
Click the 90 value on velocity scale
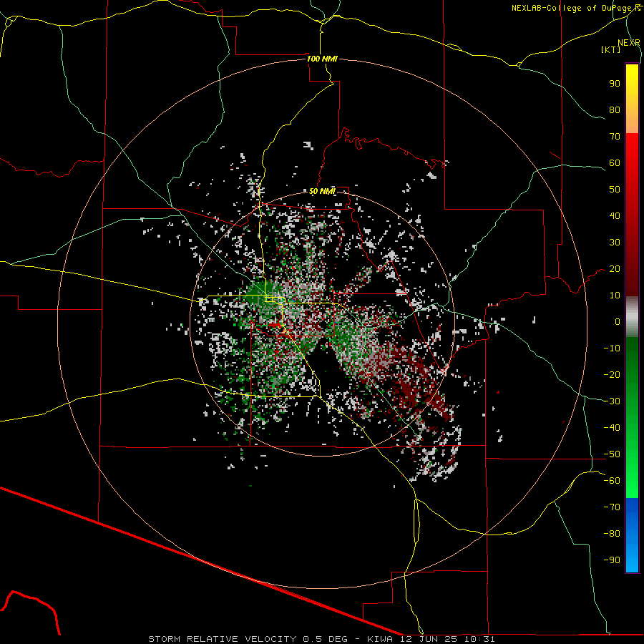coord(615,84)
